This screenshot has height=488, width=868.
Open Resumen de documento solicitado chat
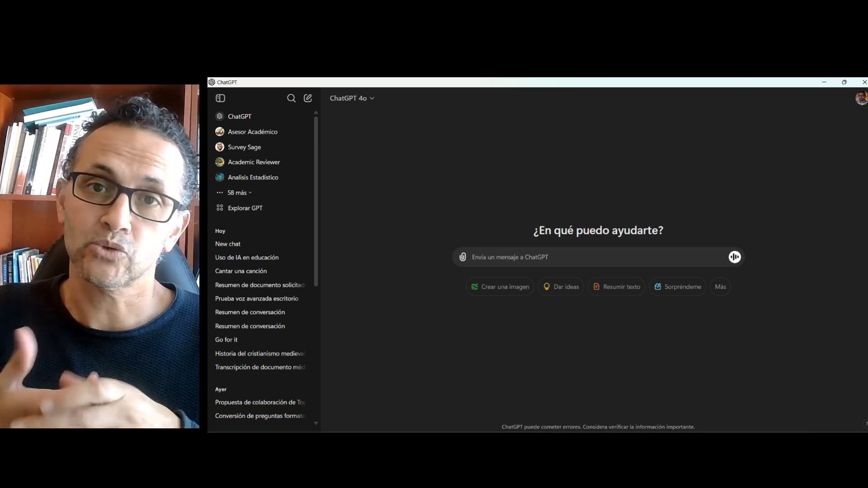261,285
